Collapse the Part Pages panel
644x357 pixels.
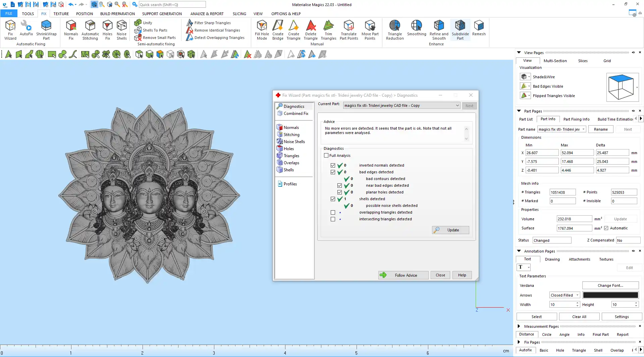point(519,111)
